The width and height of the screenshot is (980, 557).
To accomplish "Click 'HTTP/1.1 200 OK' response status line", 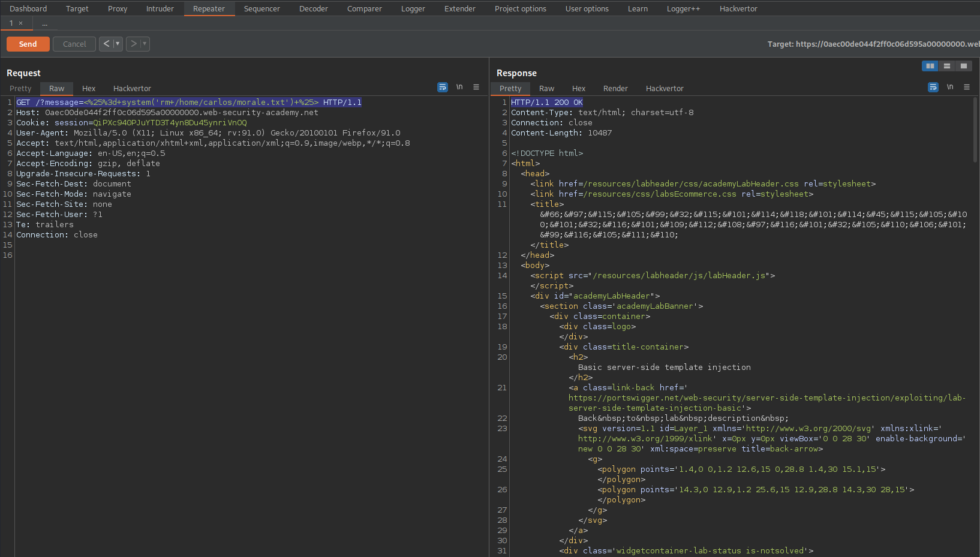I will coord(547,102).
